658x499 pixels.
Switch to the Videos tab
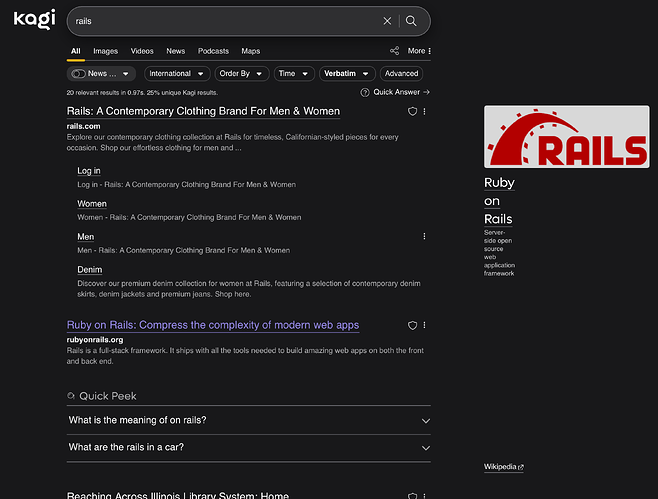(x=142, y=51)
